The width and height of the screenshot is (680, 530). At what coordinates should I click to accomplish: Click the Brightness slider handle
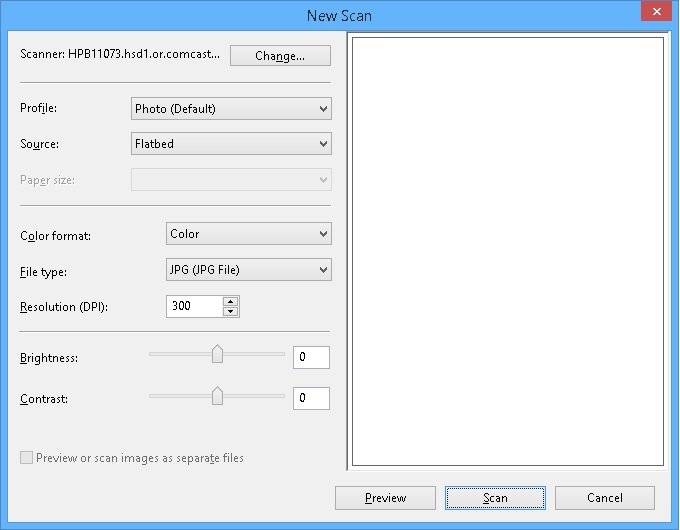coord(217,354)
